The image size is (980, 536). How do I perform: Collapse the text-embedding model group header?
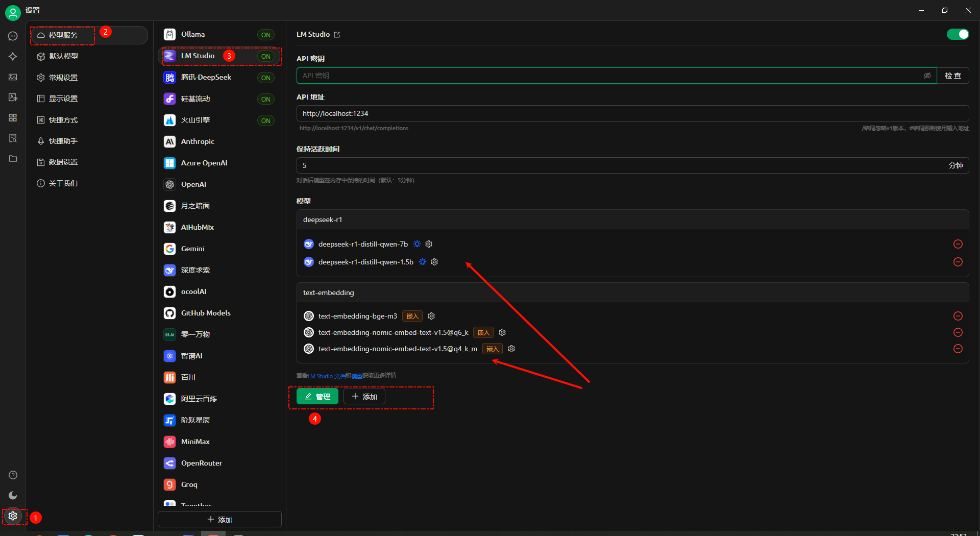[x=632, y=293]
